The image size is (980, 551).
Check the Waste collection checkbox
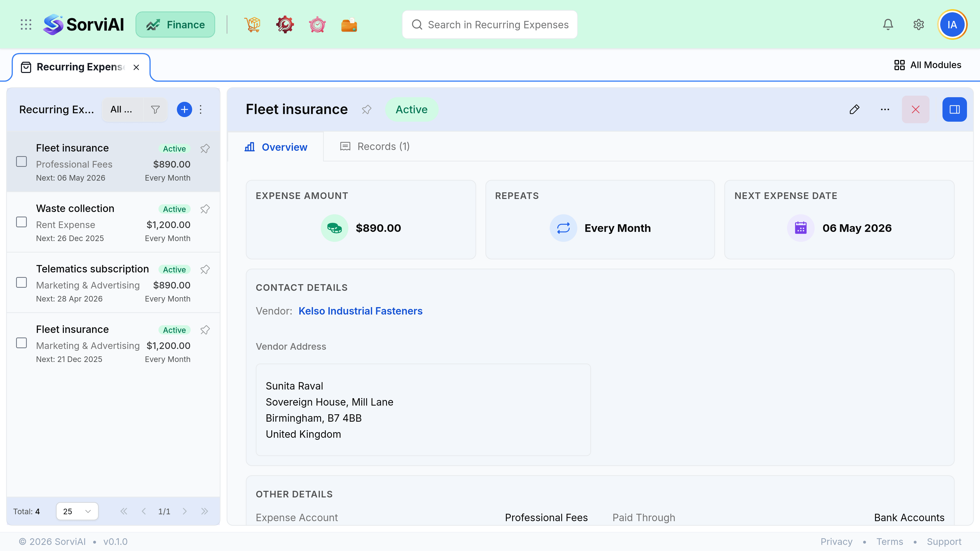22,222
